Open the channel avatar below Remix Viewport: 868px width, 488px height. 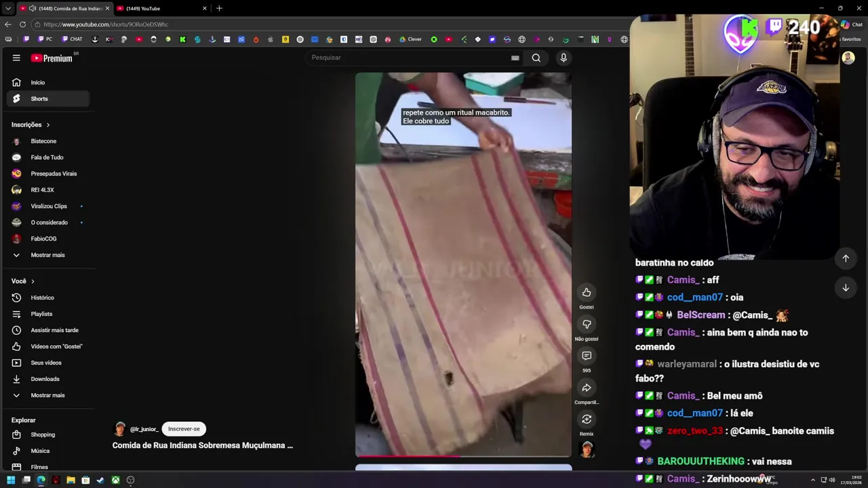[587, 449]
